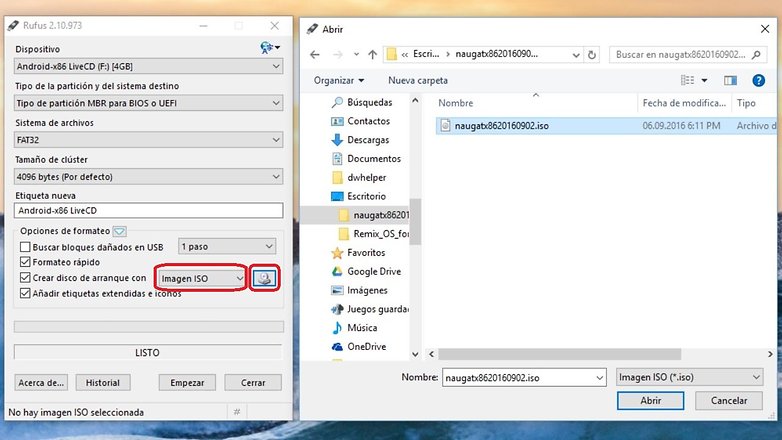Image resolution: width=782 pixels, height=440 pixels.
Task: Open the Imagen ISO boot type dropdown
Action: coord(201,278)
